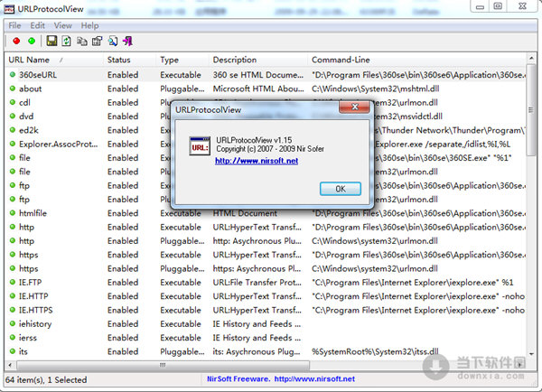Click the %SystemRoot%\System32\itss.dll command-line cell
The height and width of the screenshot is (392, 542).
[375, 351]
